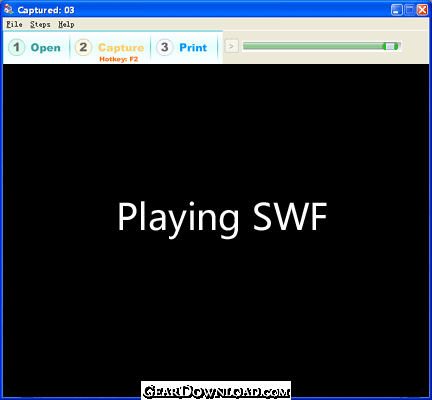
Task: Minimize the Captured: 03 window
Action: pos(396,10)
